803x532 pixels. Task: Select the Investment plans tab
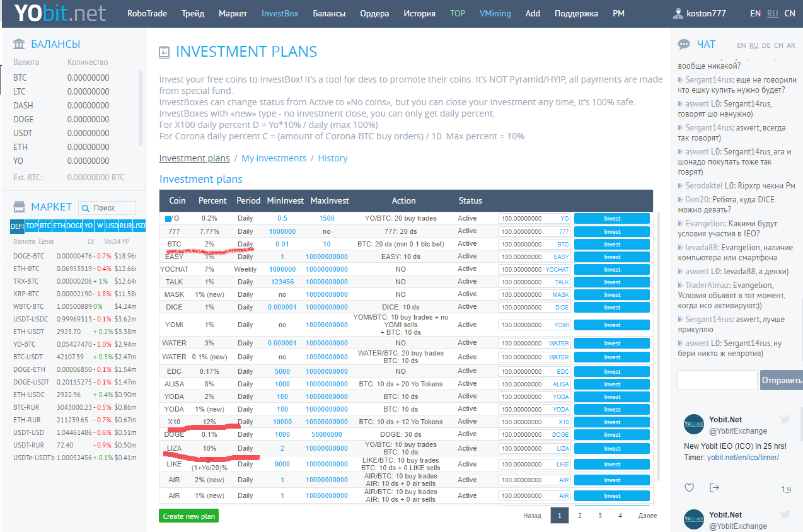(194, 158)
